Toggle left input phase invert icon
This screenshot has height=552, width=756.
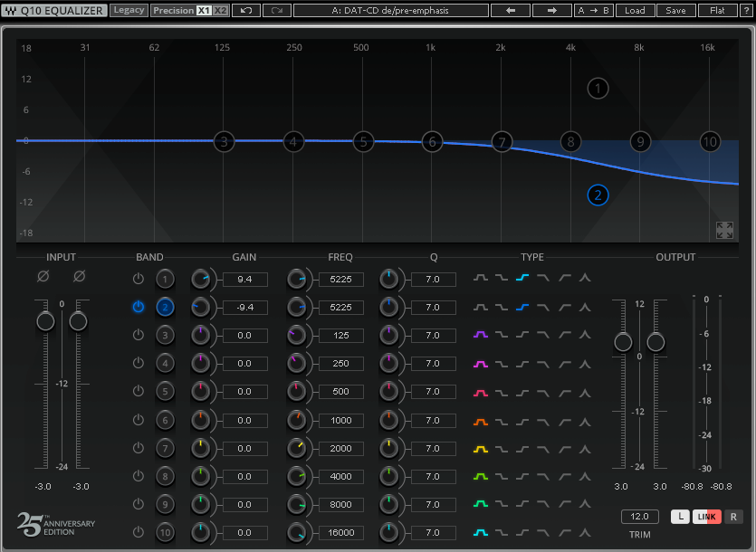point(43,276)
